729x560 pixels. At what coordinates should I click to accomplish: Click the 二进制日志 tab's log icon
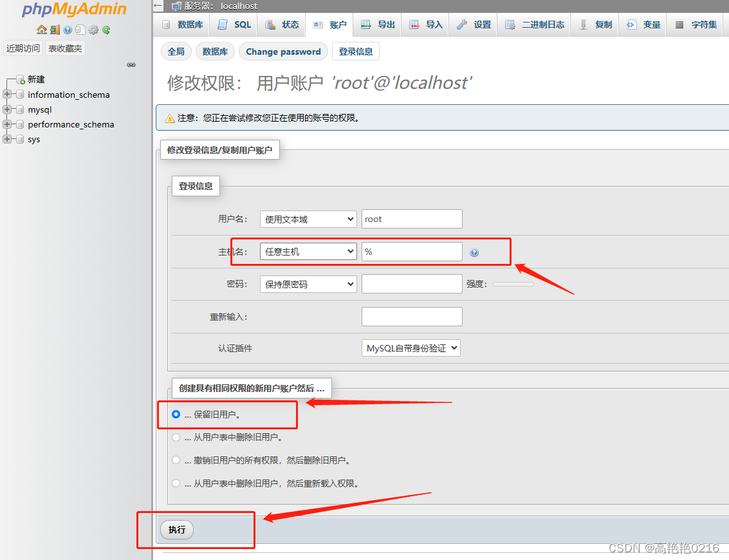click(510, 24)
